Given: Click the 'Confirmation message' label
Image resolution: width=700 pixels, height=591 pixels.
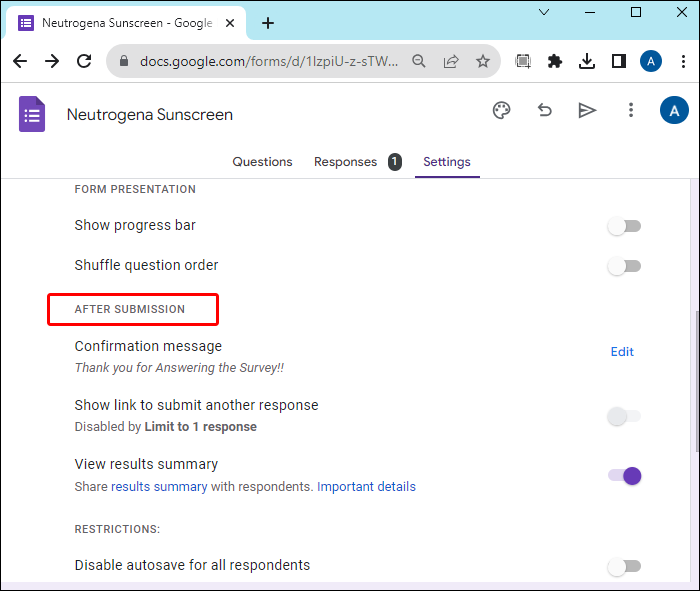Looking at the screenshot, I should pos(148,346).
